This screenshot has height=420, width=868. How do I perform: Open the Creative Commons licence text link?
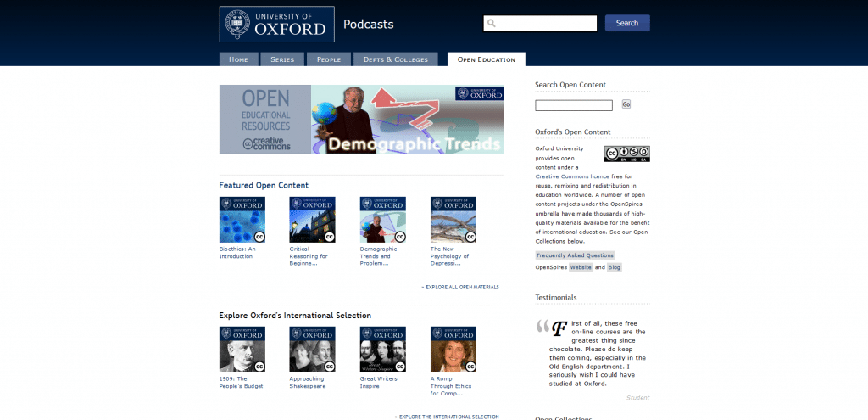point(572,176)
